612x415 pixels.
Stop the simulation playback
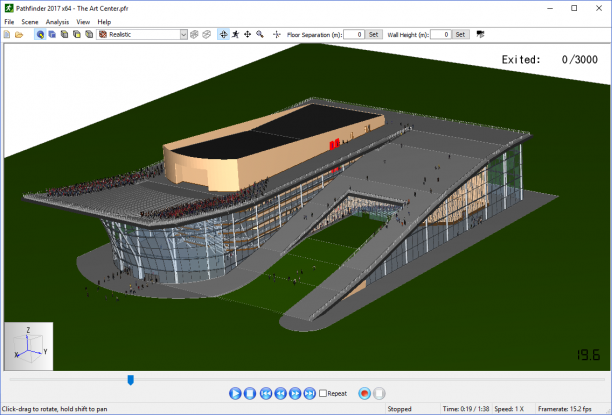click(250, 393)
